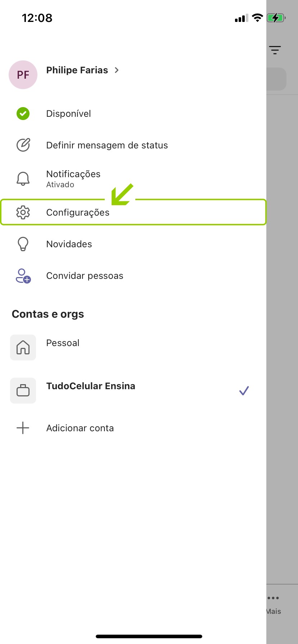298x644 pixels.
Task: Open the Novidades entry
Action: (69, 244)
